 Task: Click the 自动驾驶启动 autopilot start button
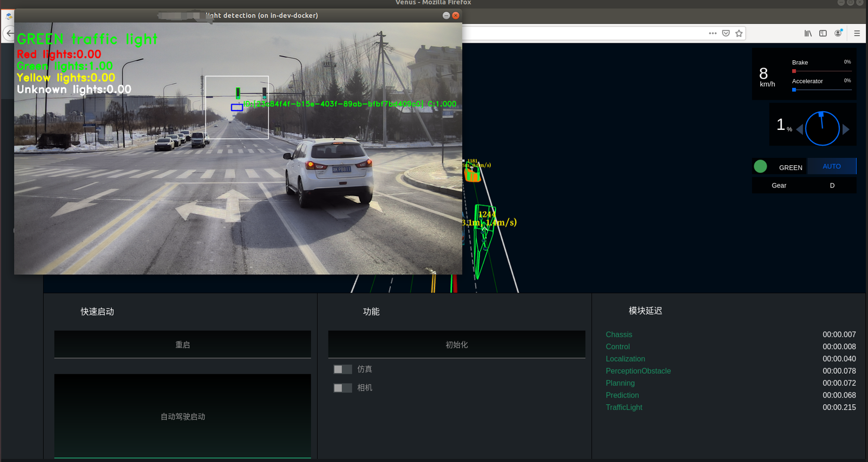point(182,416)
